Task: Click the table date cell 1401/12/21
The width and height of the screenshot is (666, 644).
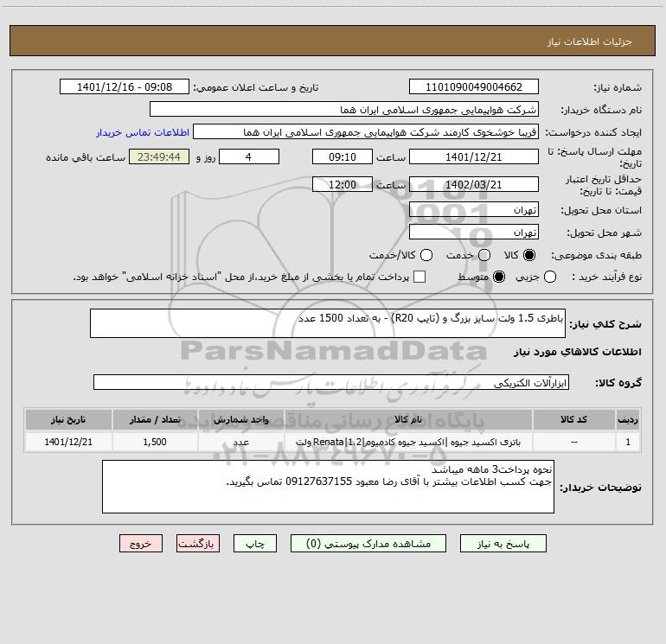Action: pos(68,442)
